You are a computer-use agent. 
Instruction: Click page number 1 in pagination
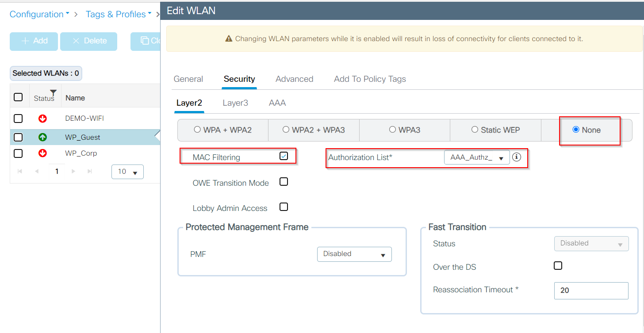(x=57, y=172)
